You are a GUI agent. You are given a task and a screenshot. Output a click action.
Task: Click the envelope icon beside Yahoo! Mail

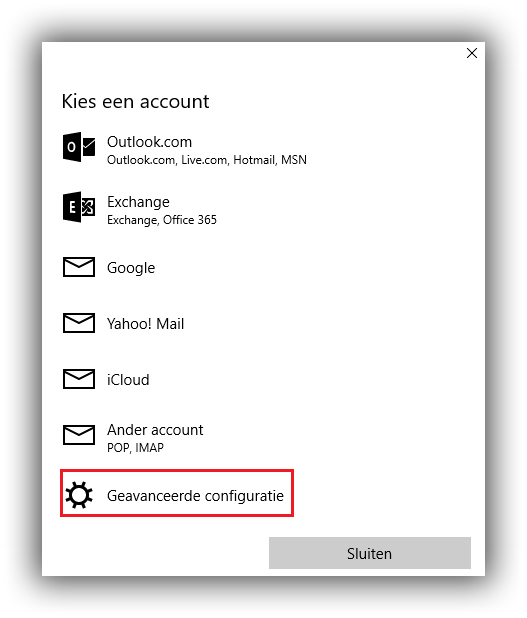[79, 323]
